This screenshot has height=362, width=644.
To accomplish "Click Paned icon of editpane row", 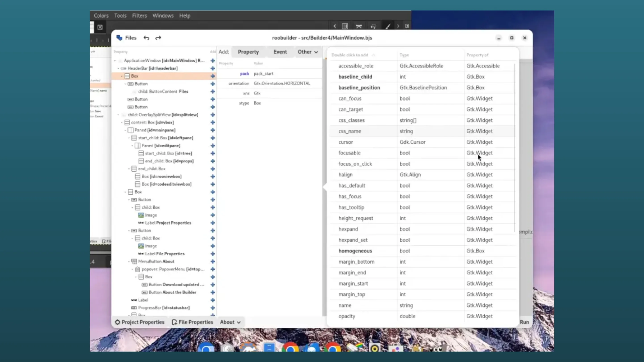I will [138, 146].
